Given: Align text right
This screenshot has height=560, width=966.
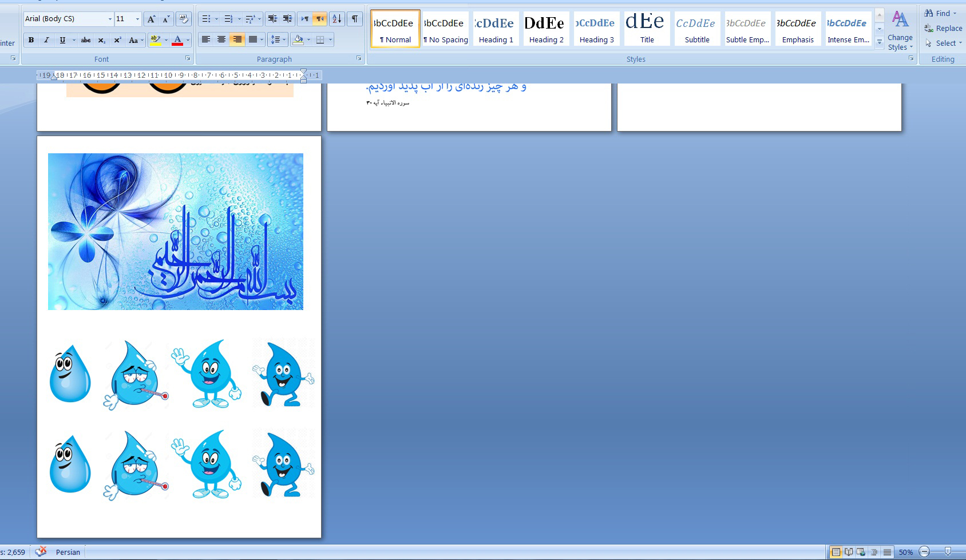Looking at the screenshot, I should [x=236, y=40].
